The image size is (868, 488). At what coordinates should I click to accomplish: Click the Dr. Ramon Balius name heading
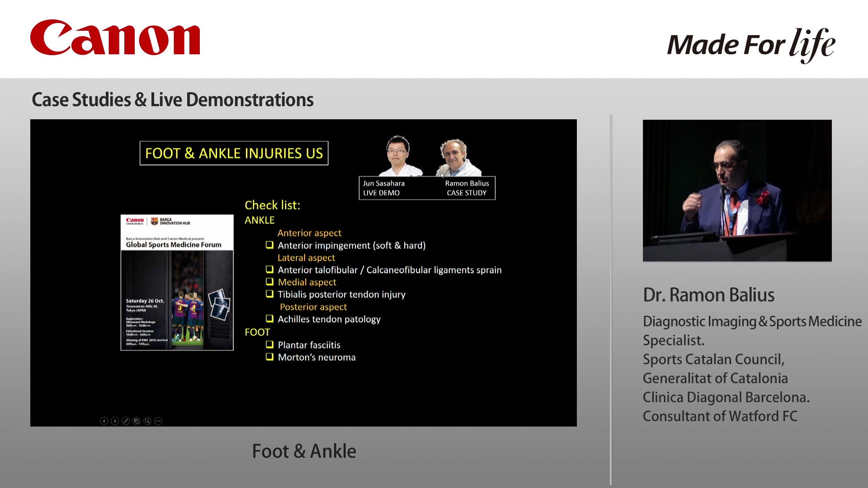[x=708, y=295]
